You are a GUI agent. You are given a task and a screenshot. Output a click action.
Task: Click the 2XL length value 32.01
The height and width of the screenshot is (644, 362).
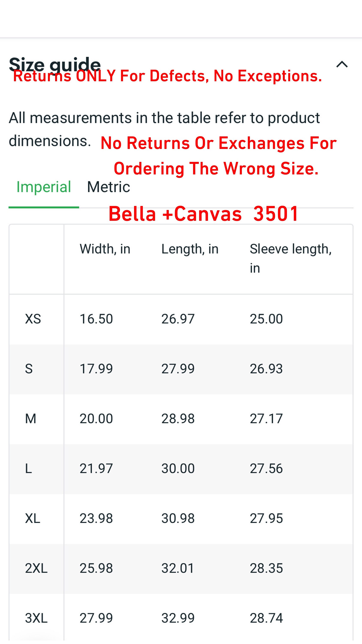click(x=178, y=568)
